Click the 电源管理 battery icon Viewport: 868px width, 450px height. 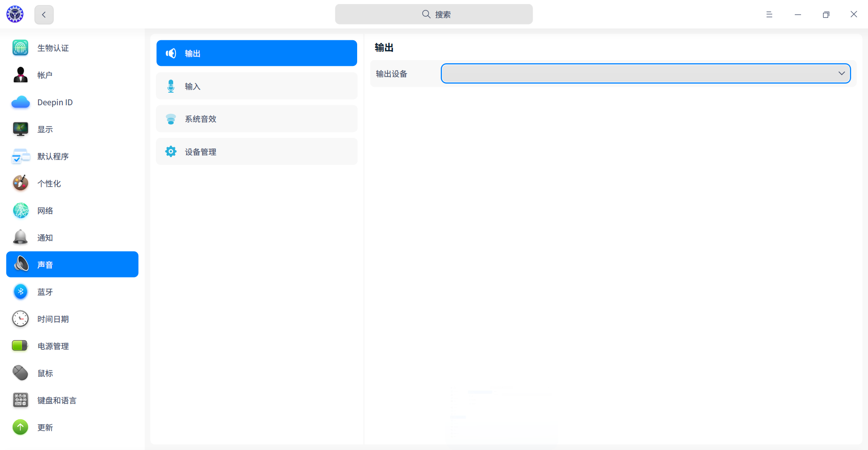(20, 346)
